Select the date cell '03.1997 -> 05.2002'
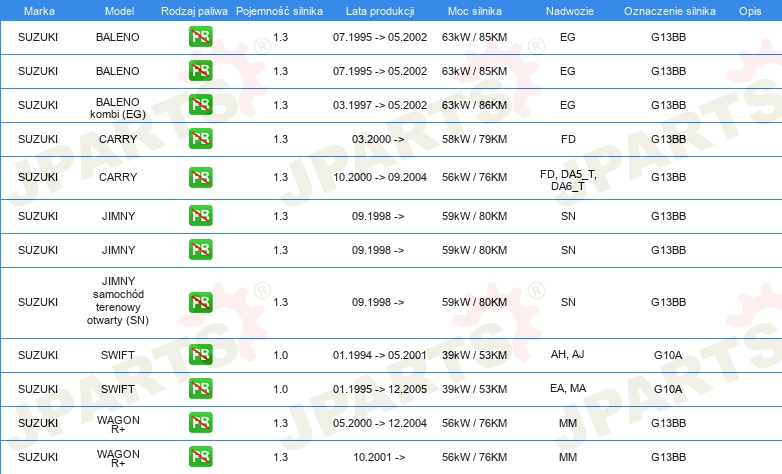 click(x=380, y=105)
